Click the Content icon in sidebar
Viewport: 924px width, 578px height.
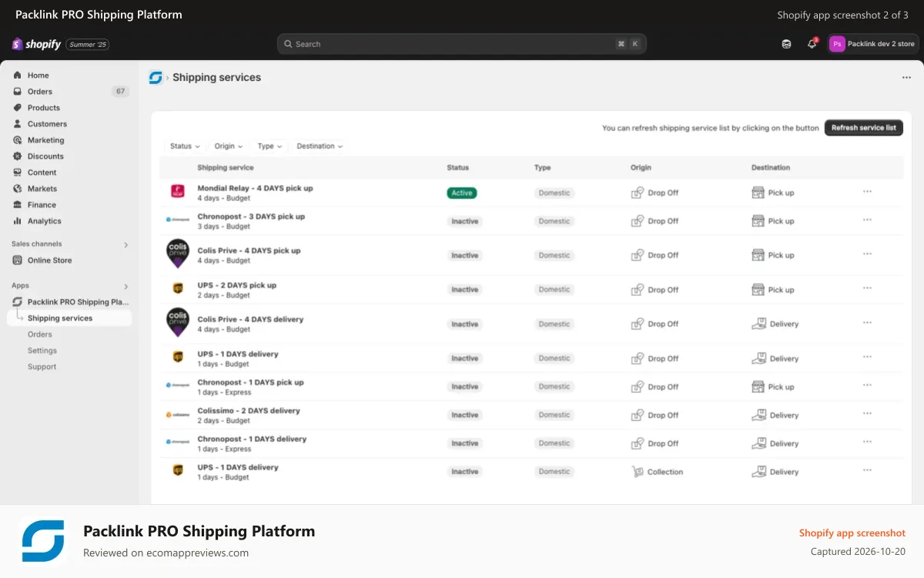coord(18,173)
